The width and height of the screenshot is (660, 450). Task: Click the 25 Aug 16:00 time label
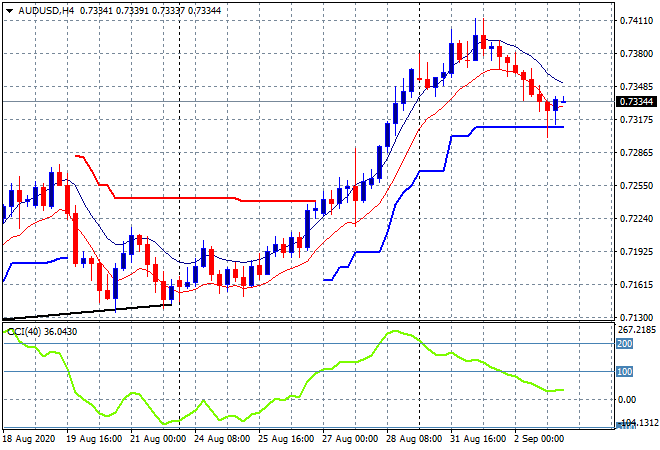pos(286,439)
